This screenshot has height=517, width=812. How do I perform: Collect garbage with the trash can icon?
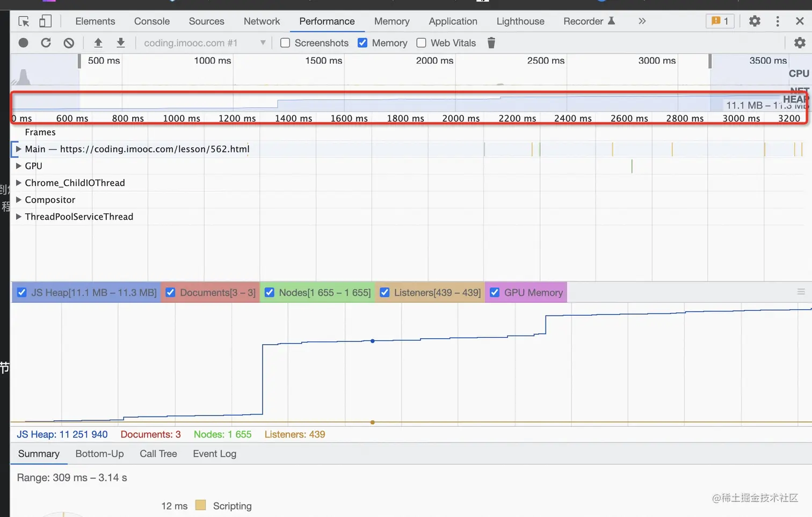pos(491,43)
